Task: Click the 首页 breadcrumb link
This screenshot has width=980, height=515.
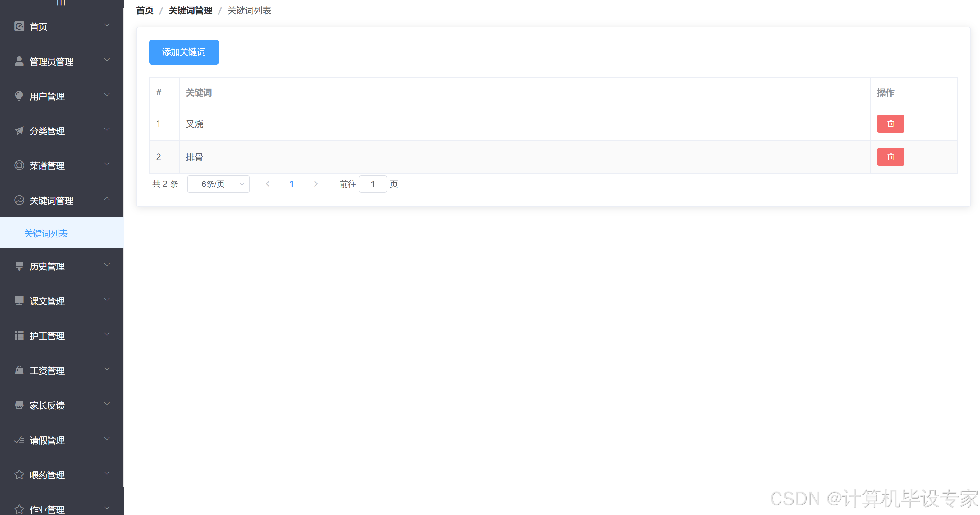Action: pyautogui.click(x=145, y=10)
